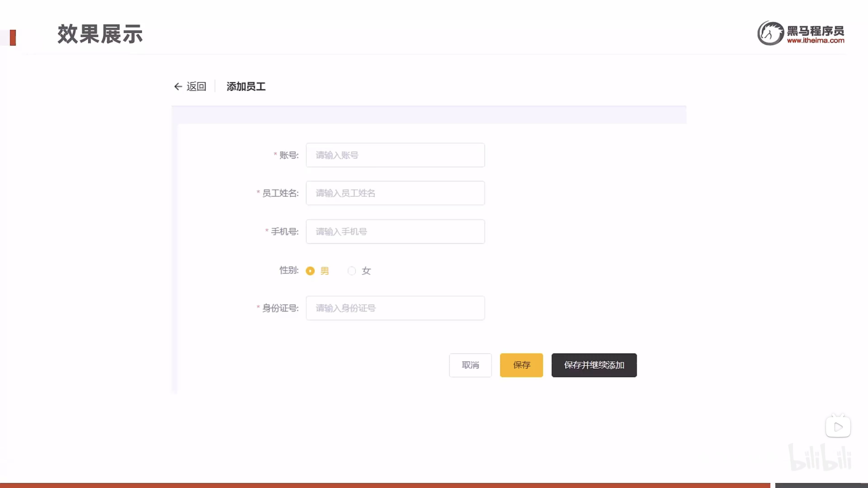Click the 账号 account input field
The height and width of the screenshot is (488, 868).
395,155
